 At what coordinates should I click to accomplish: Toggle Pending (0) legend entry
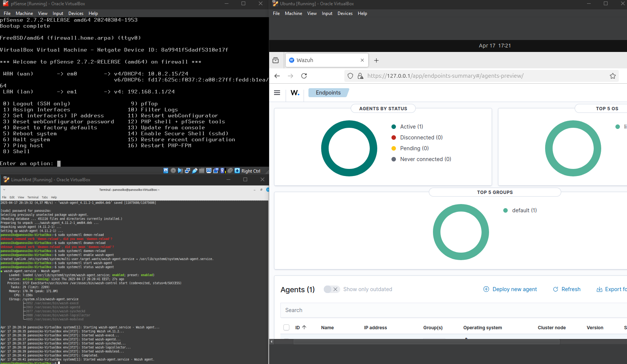tap(410, 148)
